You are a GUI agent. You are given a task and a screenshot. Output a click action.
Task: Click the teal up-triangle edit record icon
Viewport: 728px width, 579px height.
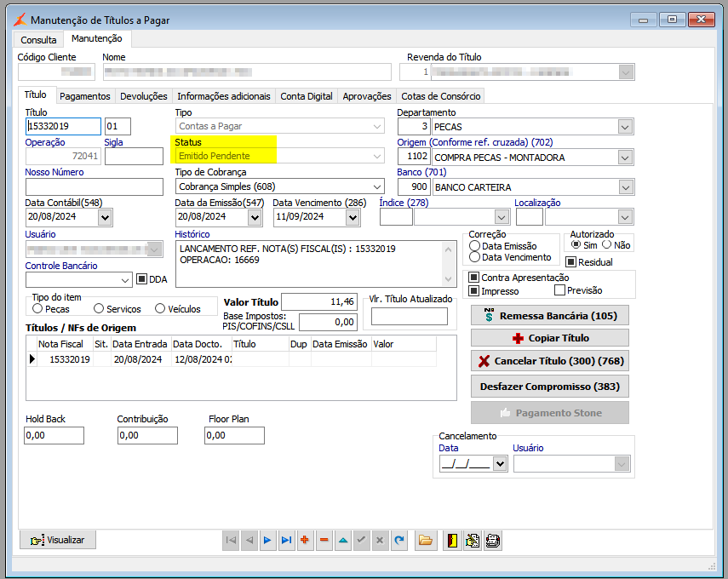pyautogui.click(x=342, y=540)
